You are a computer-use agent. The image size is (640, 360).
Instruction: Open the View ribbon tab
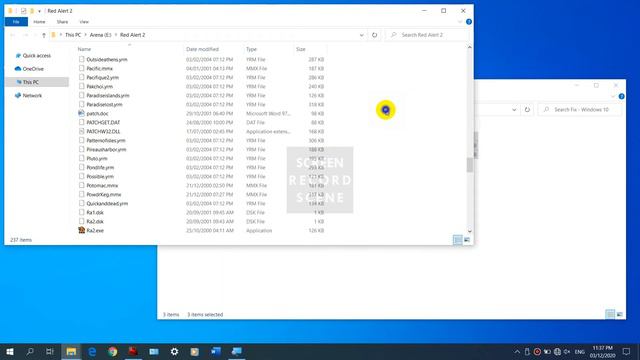[x=84, y=22]
